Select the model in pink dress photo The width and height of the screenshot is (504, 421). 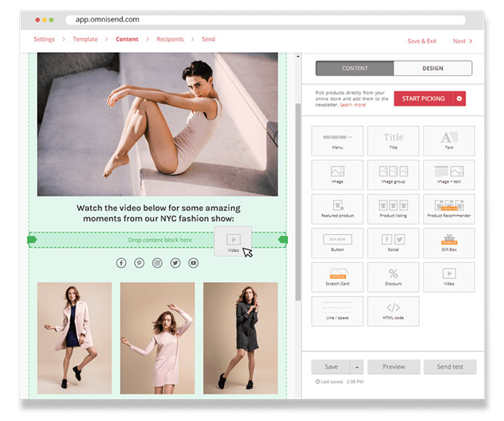(157, 338)
